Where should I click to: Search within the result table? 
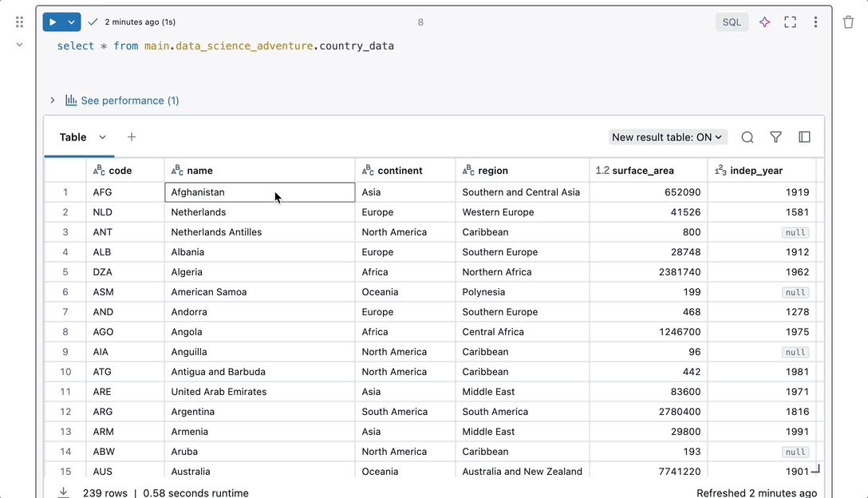click(x=747, y=136)
